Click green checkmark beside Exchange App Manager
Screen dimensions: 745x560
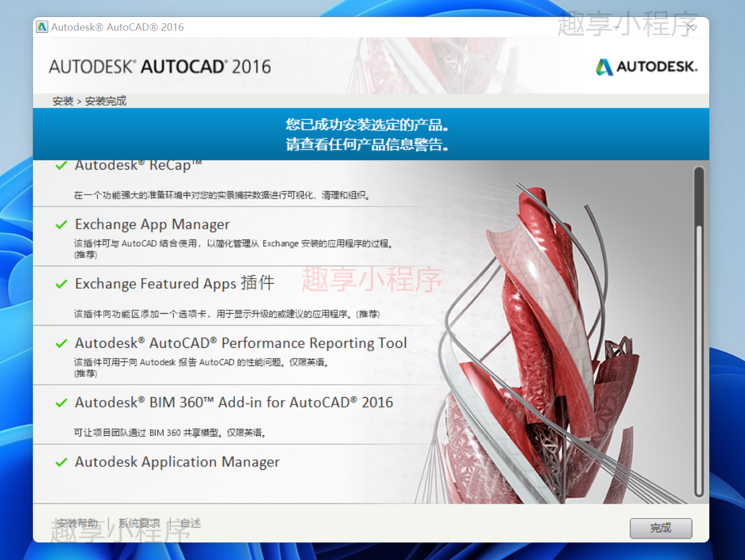point(61,225)
